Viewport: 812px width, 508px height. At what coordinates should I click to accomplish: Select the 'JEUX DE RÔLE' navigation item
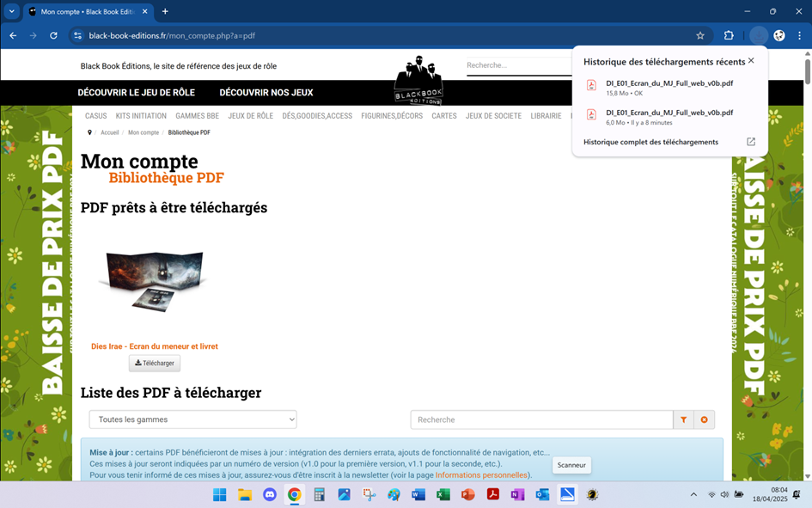250,116
